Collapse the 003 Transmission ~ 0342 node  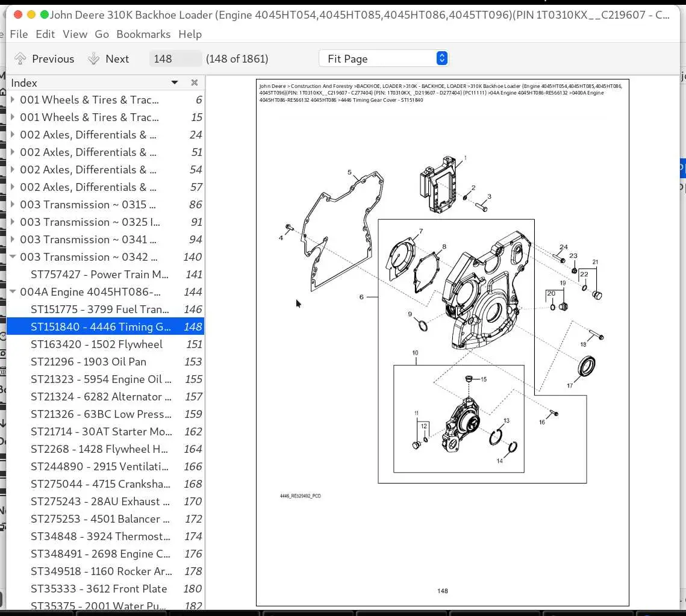click(13, 257)
